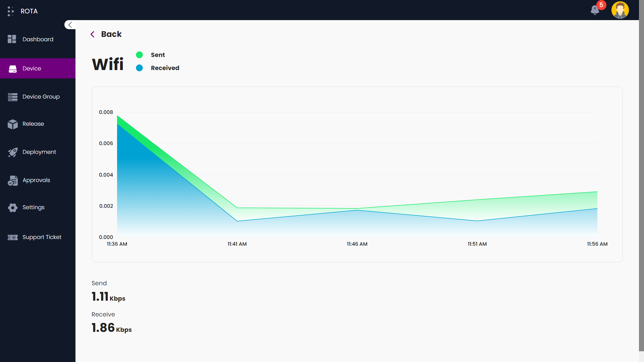Click the ROTA logo dots icon

[x=11, y=11]
